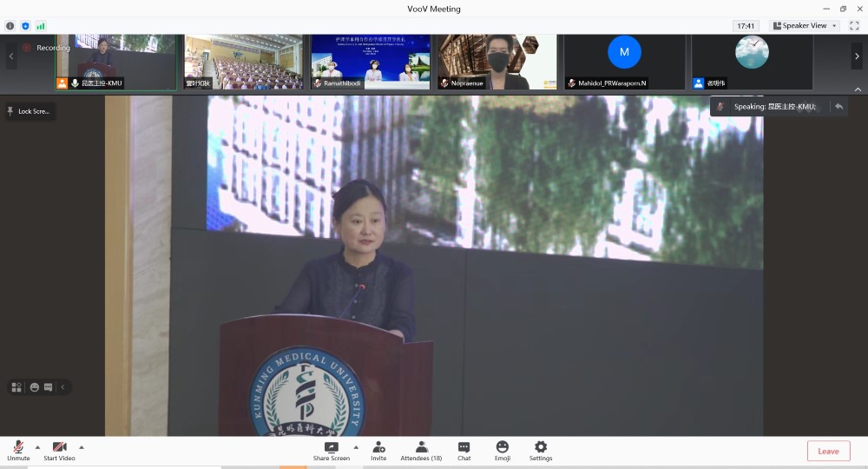Unmute the microphone

tap(18, 448)
